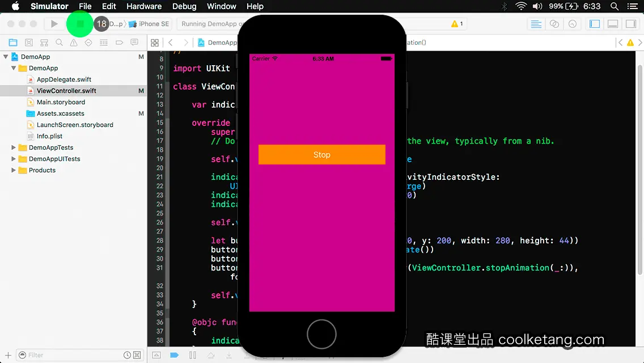Image resolution: width=644 pixels, height=363 pixels.
Task: Jump to the next issue arrow
Action: coord(640,43)
